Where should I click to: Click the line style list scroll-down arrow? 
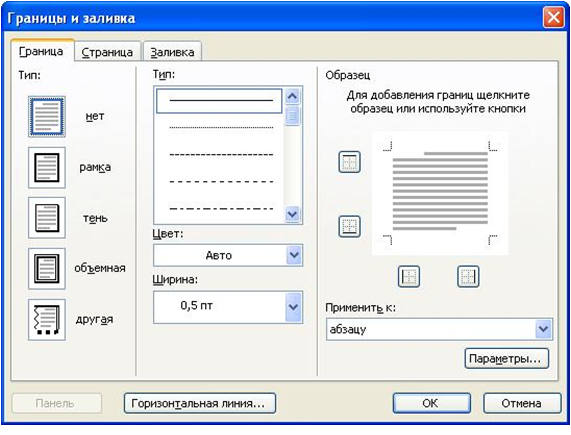click(292, 214)
